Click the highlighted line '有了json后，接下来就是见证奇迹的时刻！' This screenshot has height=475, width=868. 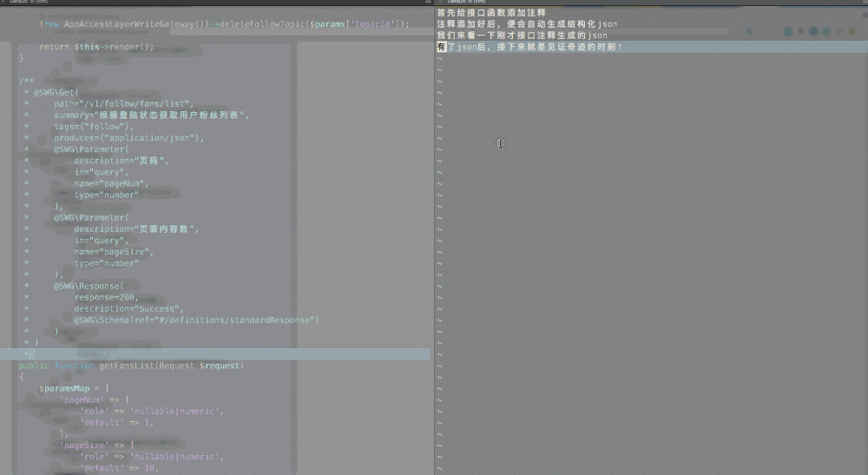click(652, 47)
